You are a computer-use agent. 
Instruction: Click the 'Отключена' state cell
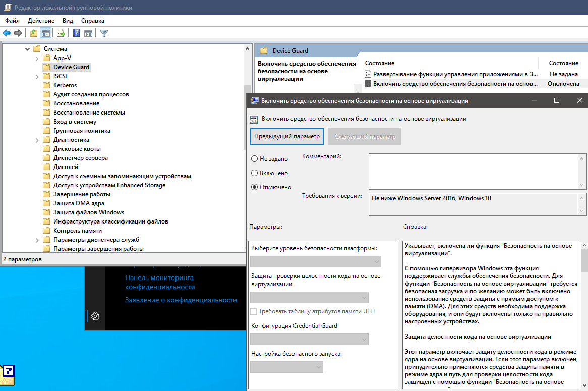(563, 84)
